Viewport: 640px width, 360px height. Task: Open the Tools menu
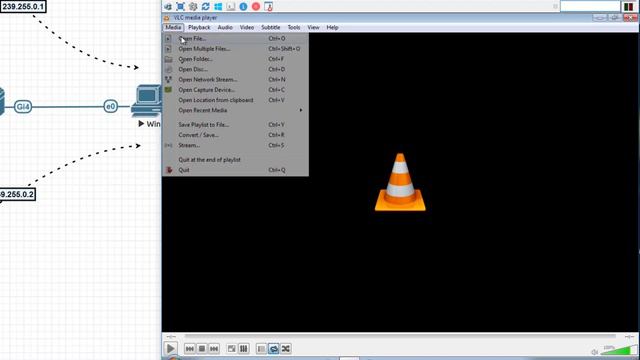tap(294, 27)
